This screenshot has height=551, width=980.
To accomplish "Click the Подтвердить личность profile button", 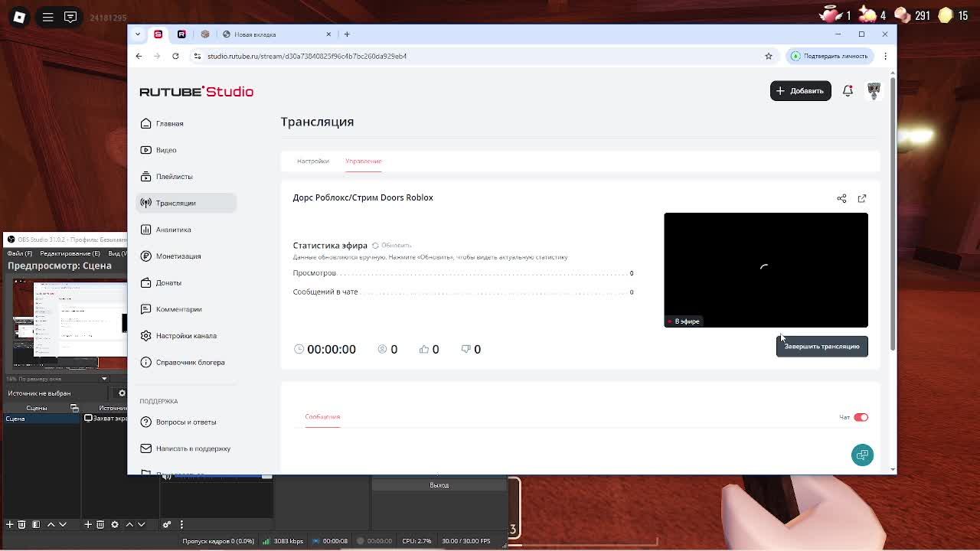I will point(830,56).
